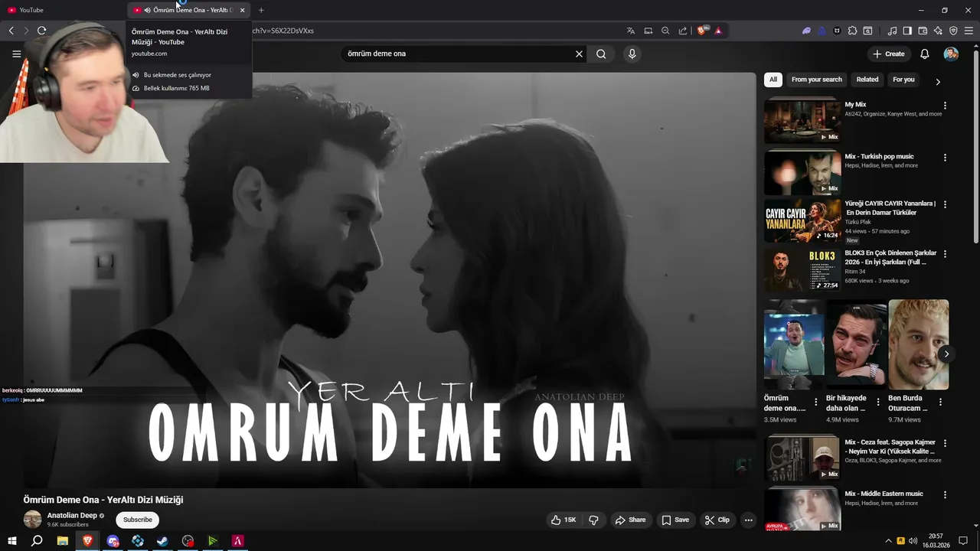The width and height of the screenshot is (980, 551).
Task: Clear the search box with the X icon
Action: pyautogui.click(x=579, y=54)
